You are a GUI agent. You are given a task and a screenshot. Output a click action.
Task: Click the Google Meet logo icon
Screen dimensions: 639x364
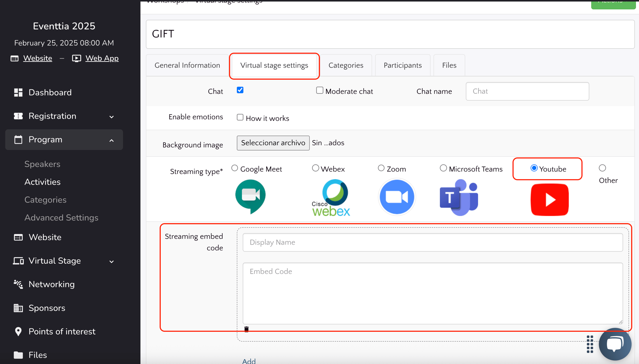(x=250, y=197)
